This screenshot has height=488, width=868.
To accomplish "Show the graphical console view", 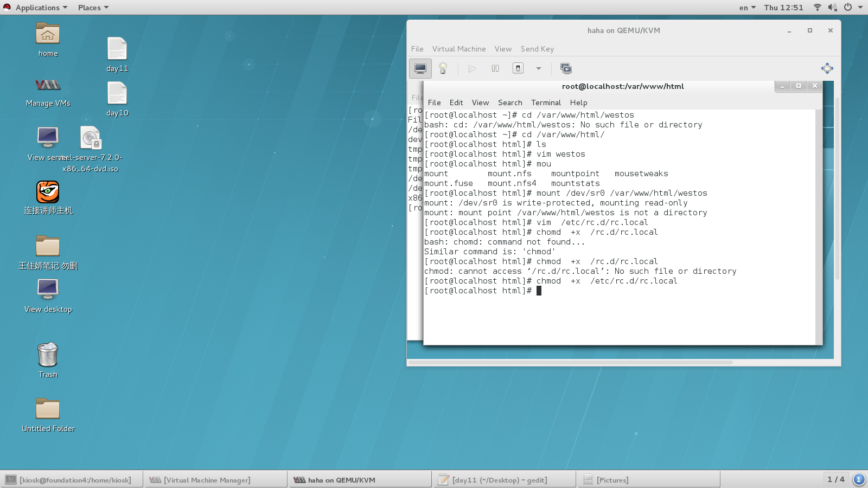I will [x=420, y=68].
